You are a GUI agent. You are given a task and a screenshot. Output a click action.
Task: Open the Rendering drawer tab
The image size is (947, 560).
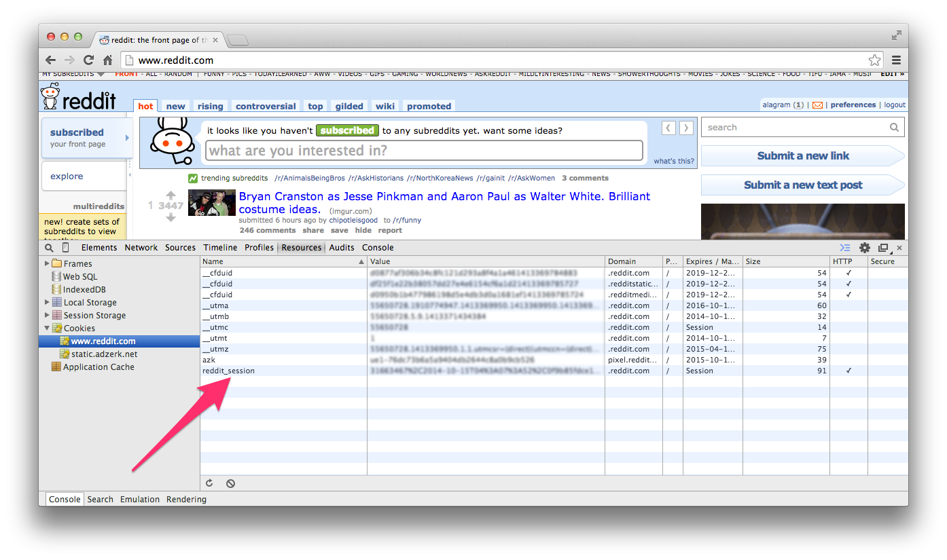pyautogui.click(x=186, y=499)
